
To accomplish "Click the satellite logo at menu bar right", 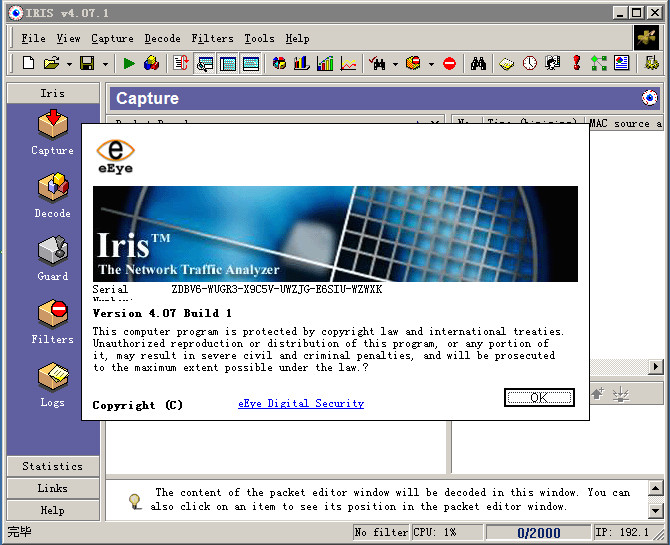I will [646, 38].
